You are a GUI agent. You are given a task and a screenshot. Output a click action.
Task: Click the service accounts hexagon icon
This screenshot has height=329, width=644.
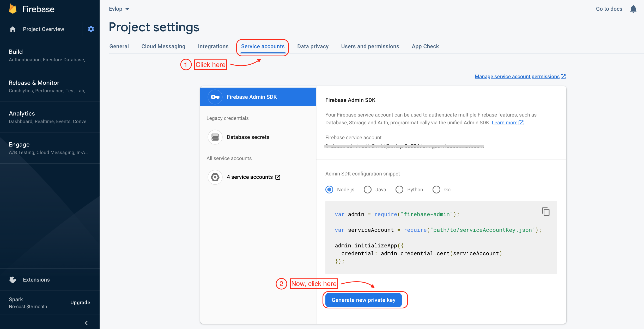pos(215,177)
